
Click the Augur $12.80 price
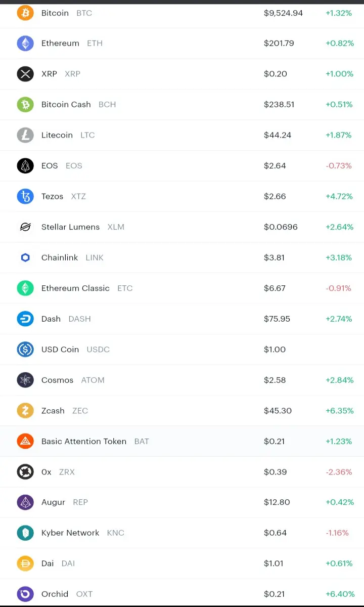(277, 502)
